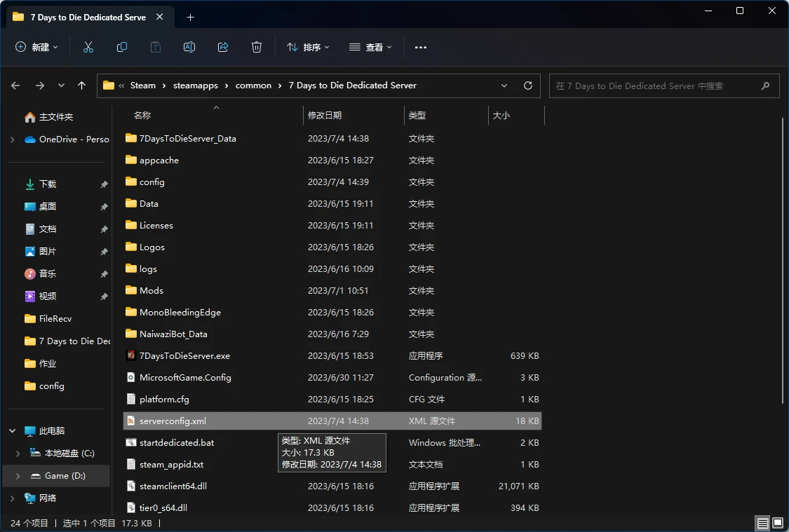Viewport: 789px width, 532px height.
Task: Go up one folder level arrow
Action: [81, 86]
